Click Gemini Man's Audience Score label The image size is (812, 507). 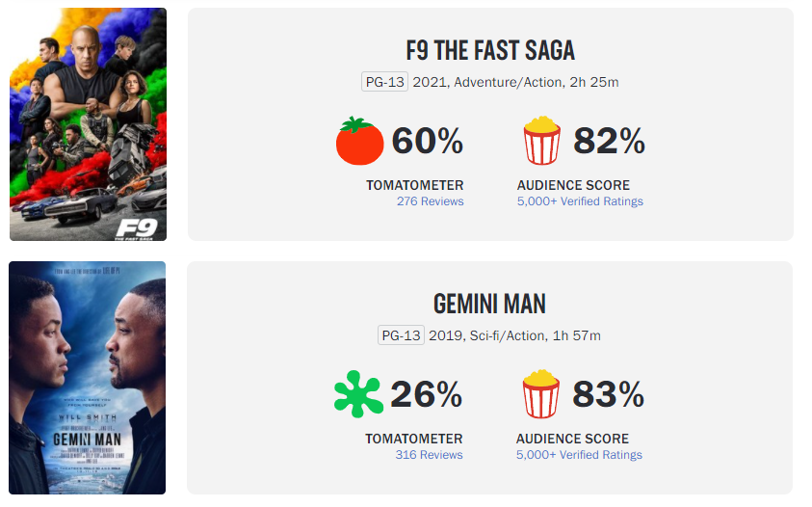(572, 439)
